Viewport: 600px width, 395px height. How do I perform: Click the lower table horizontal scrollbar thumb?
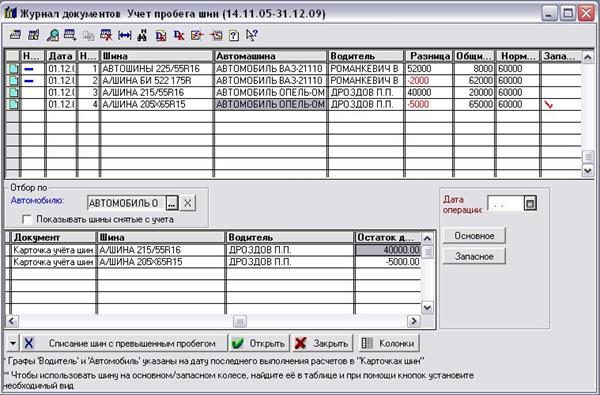[240, 321]
